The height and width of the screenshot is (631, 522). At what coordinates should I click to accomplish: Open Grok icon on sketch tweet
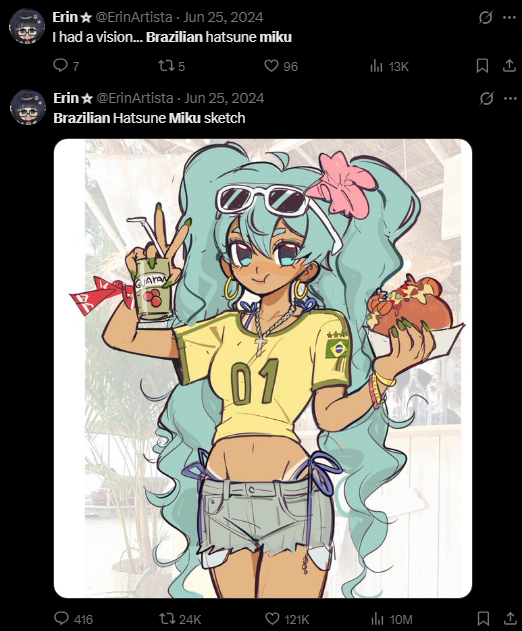pos(486,98)
